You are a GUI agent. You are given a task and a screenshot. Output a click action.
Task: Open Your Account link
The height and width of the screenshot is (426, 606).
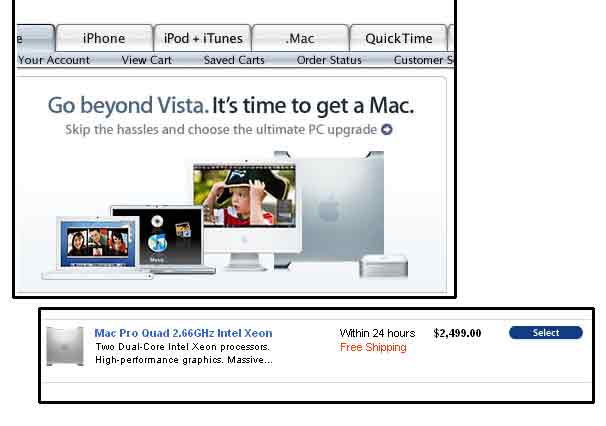click(x=54, y=60)
